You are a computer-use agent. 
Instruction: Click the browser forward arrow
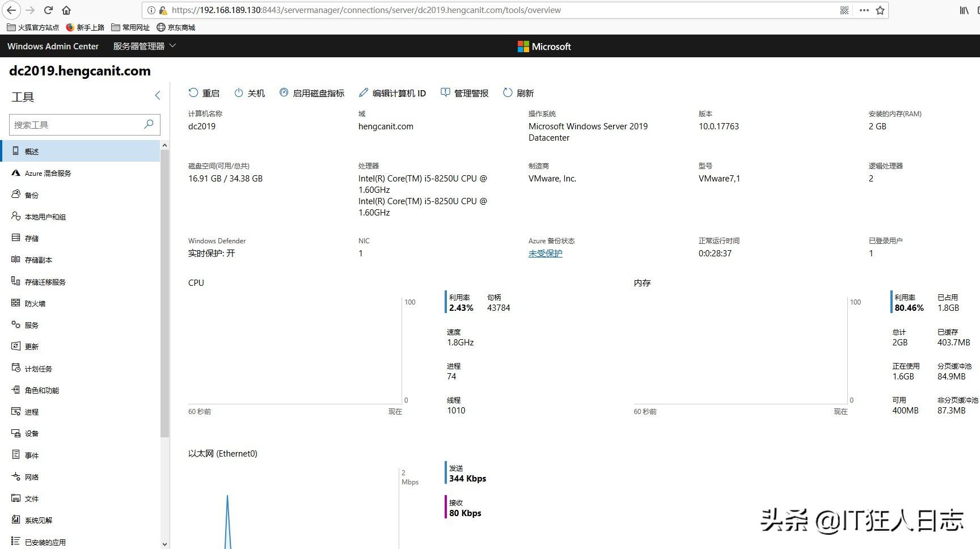click(x=30, y=10)
